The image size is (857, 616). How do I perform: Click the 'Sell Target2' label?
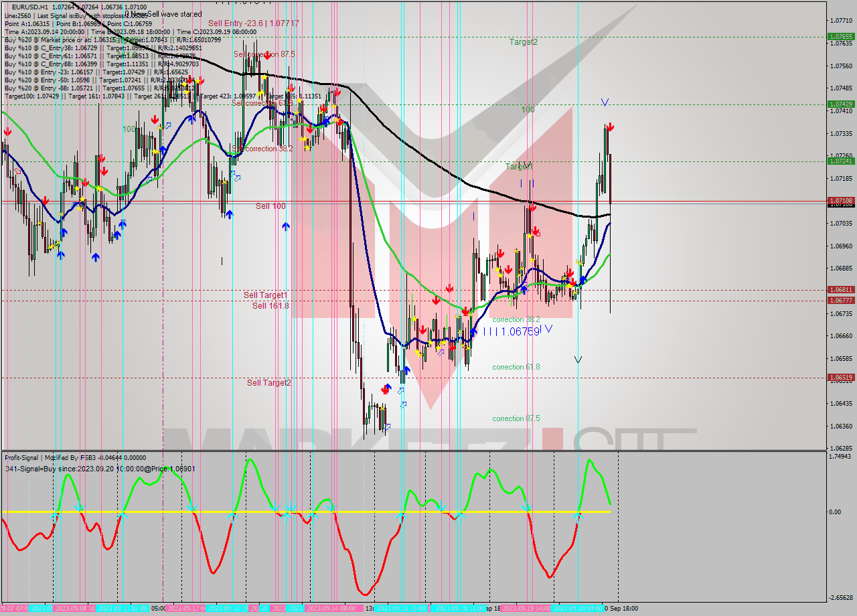[269, 383]
